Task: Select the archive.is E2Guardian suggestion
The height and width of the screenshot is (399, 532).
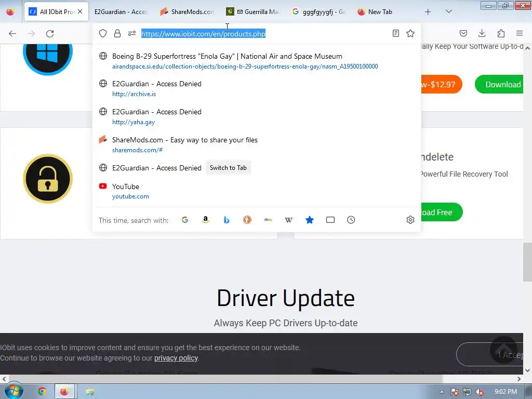Action: tap(257, 88)
